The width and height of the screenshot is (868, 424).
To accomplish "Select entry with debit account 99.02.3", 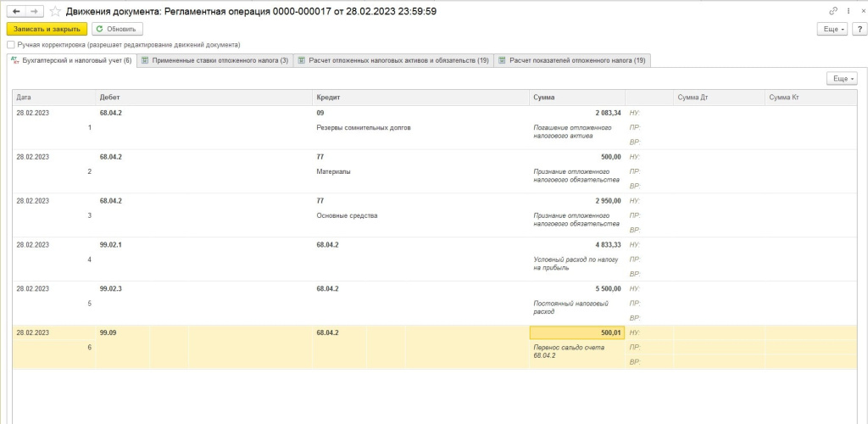I will point(111,288).
